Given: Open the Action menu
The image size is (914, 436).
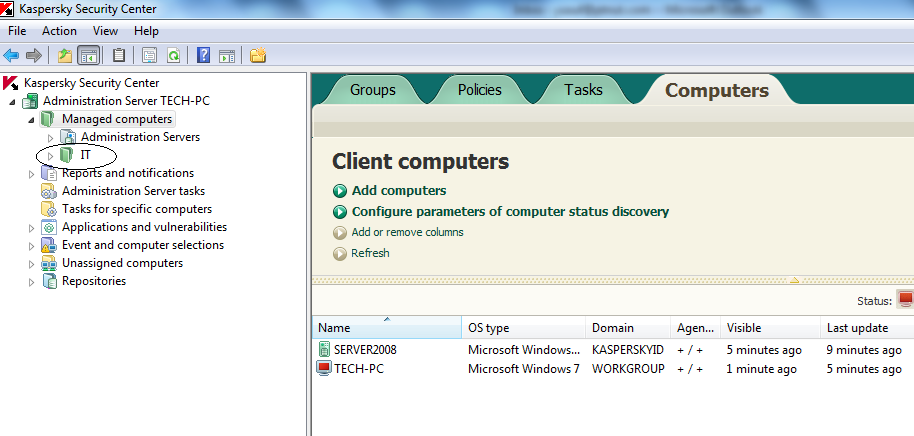Looking at the screenshot, I should [x=59, y=31].
